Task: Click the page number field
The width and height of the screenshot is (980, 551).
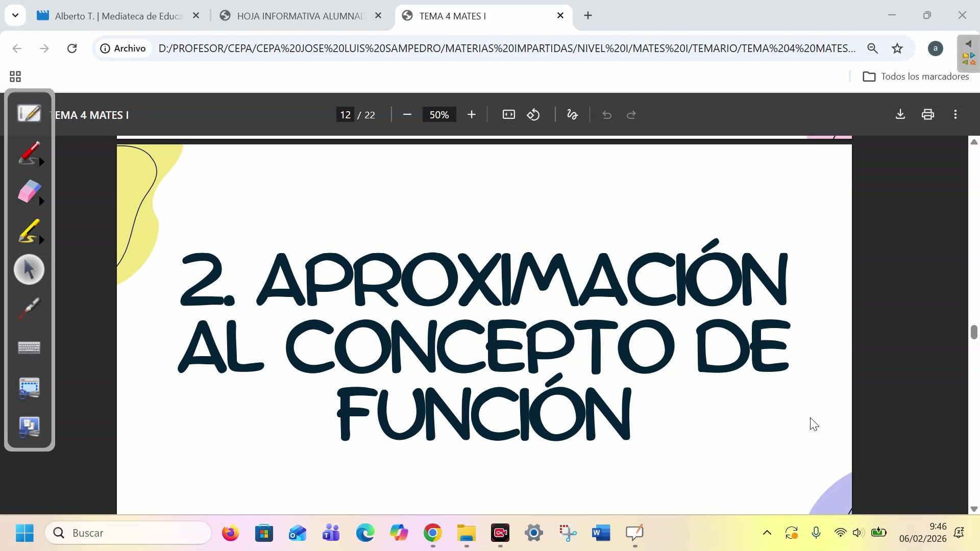Action: pos(346,115)
